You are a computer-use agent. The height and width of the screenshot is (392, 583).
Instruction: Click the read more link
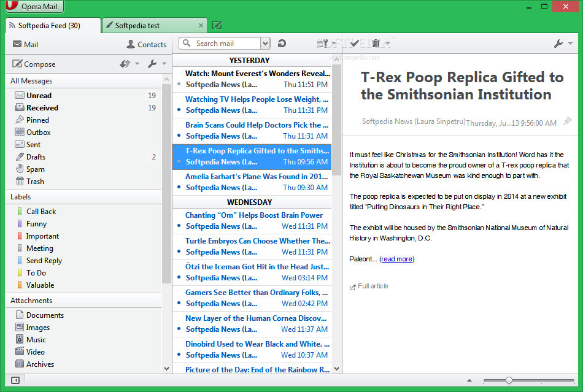pyautogui.click(x=396, y=259)
